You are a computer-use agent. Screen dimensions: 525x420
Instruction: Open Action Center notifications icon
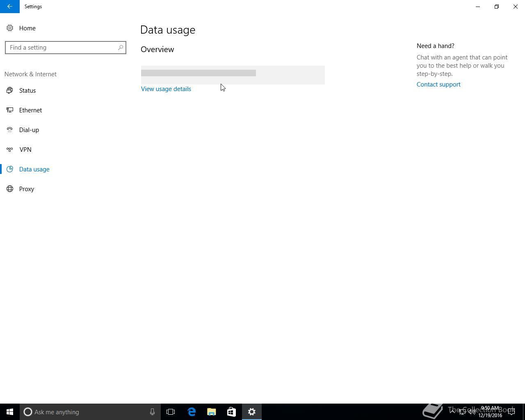coord(511,412)
